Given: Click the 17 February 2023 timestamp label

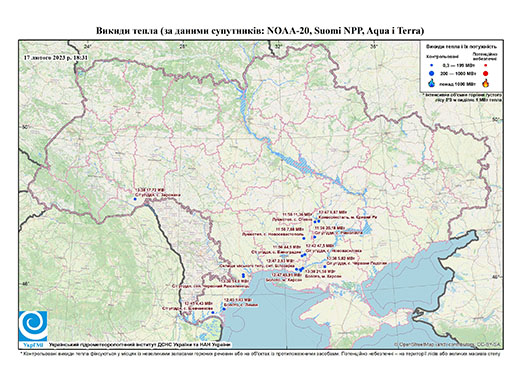Looking at the screenshot, I should point(56,57).
